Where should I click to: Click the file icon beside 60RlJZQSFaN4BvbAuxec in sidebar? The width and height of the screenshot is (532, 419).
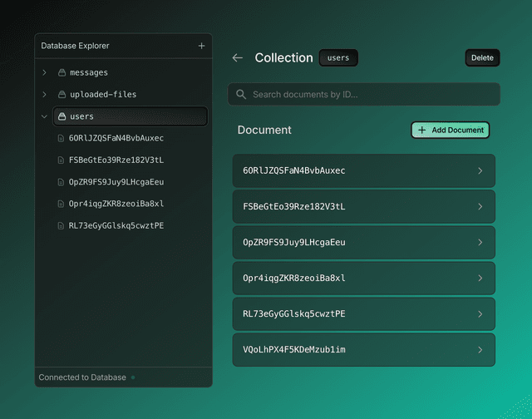pos(61,138)
